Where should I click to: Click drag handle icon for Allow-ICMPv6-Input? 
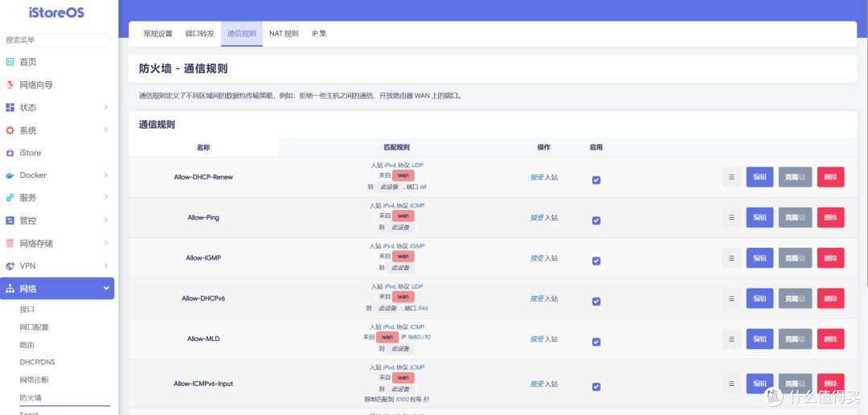point(731,384)
